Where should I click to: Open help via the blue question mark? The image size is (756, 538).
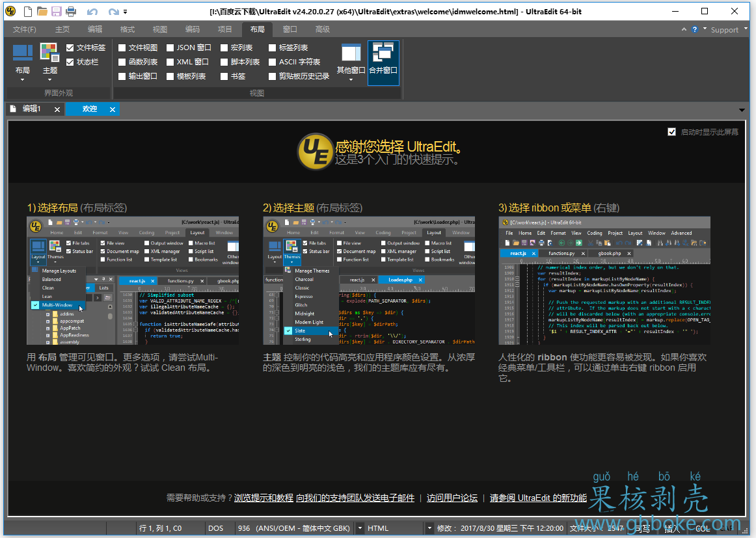[695, 29]
